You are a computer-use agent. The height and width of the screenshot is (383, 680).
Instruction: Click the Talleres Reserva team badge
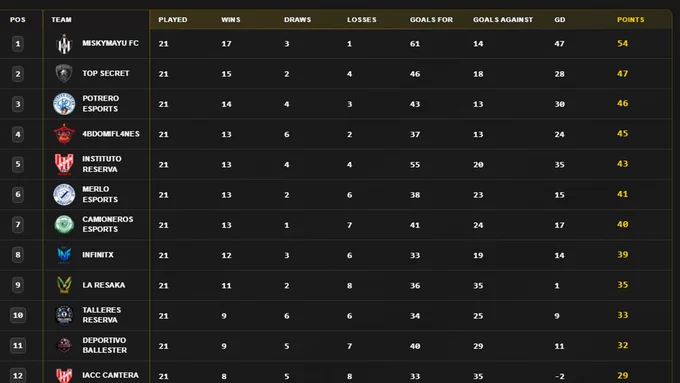64,315
